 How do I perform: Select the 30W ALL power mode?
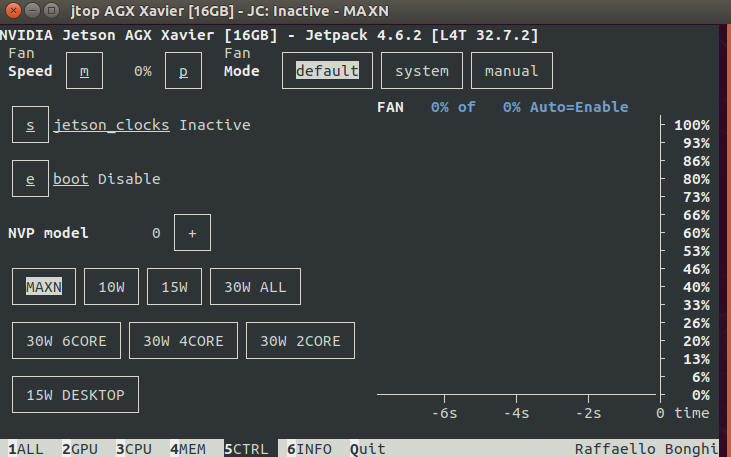(x=255, y=287)
